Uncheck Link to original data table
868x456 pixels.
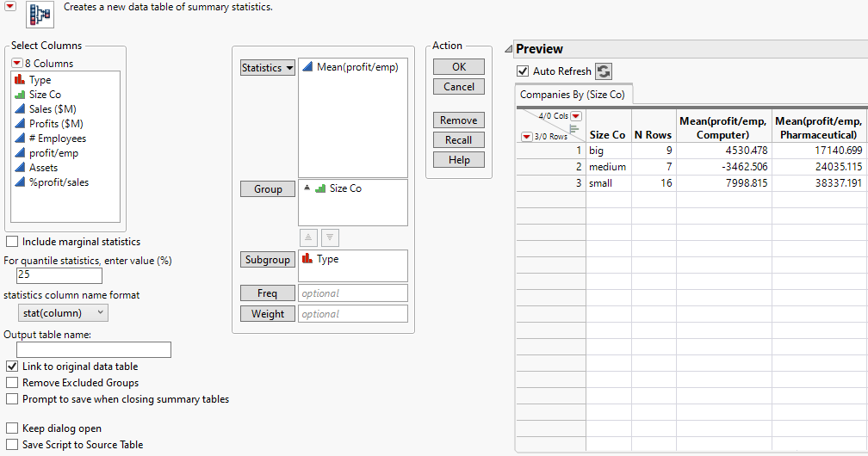pyautogui.click(x=12, y=367)
